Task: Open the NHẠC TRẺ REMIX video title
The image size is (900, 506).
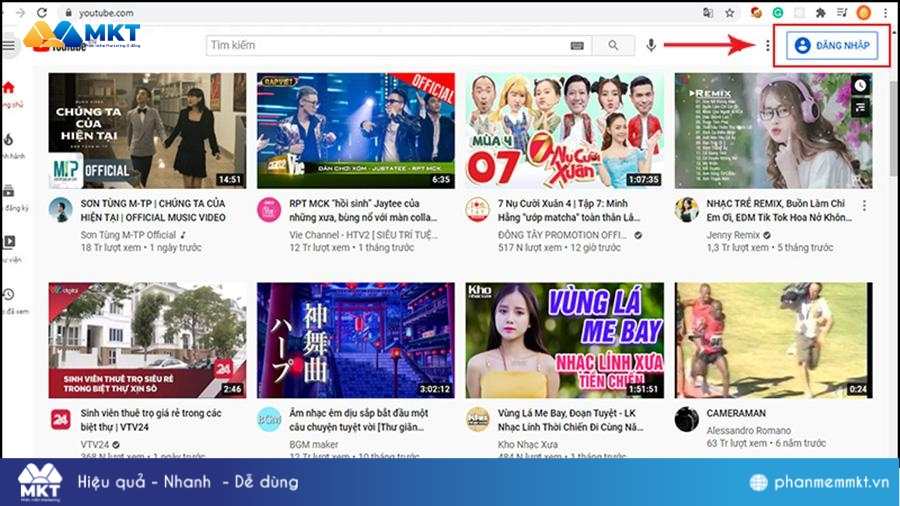Action: (779, 211)
